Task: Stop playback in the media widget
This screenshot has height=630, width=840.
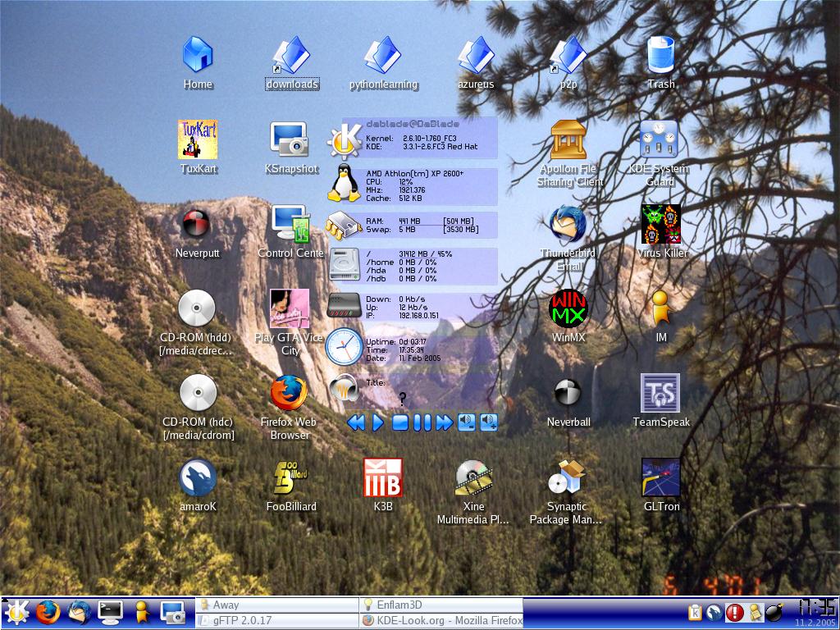Action: (x=400, y=422)
